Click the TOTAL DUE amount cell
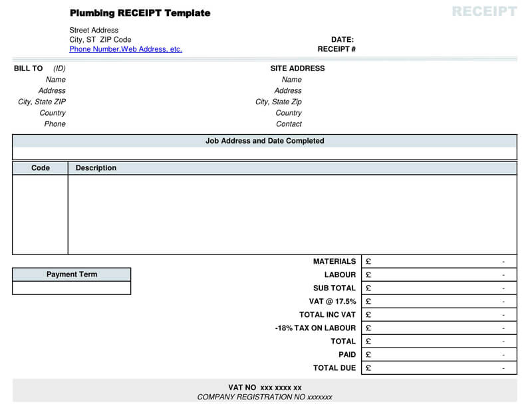Screen dimensions: 532x412 pos(439,368)
